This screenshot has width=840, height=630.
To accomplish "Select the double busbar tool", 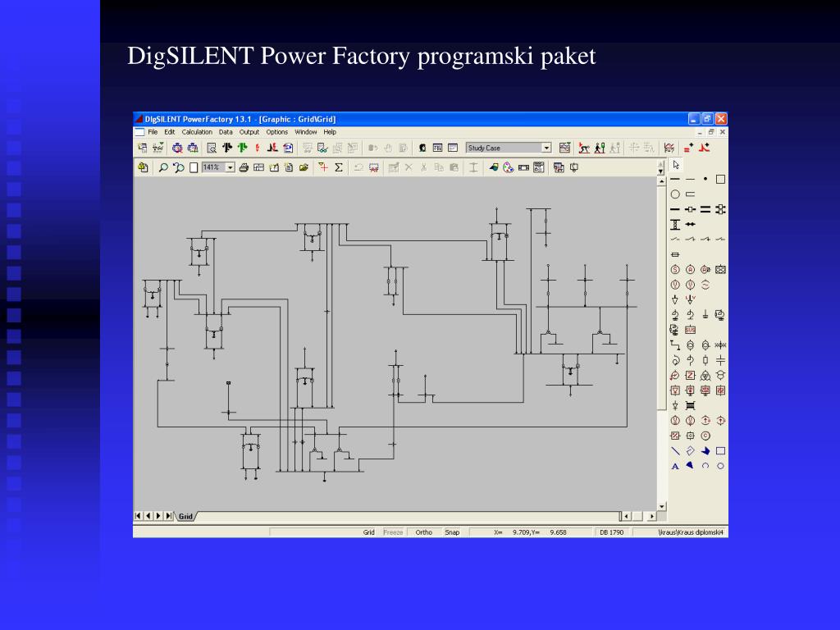I will pyautogui.click(x=705, y=209).
